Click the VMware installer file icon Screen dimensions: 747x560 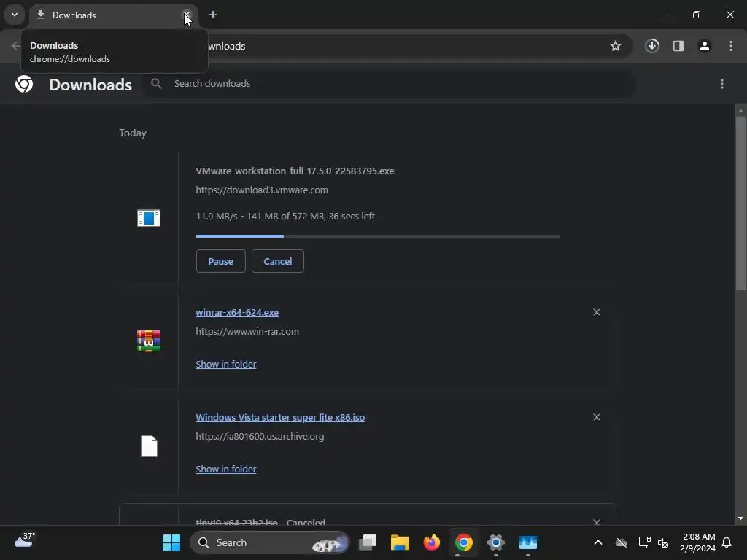149,217
